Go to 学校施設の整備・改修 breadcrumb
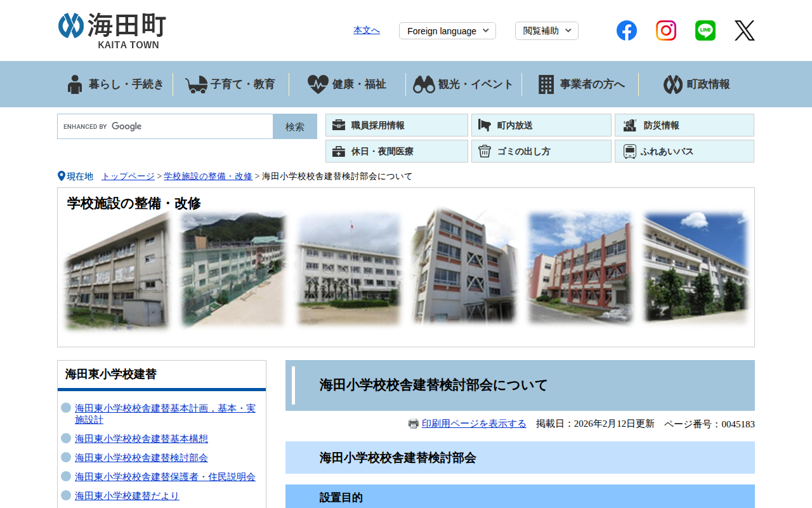The width and height of the screenshot is (812, 508). tap(208, 176)
